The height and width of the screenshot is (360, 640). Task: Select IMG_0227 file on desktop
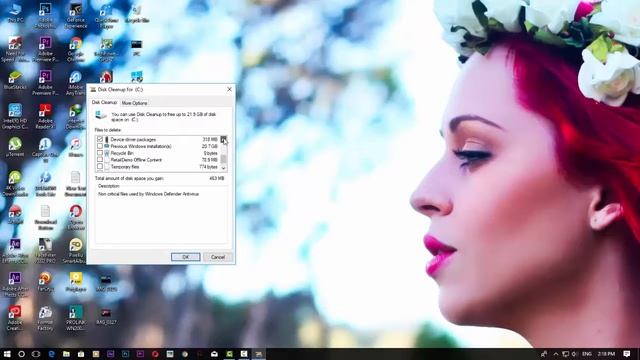pos(106,316)
